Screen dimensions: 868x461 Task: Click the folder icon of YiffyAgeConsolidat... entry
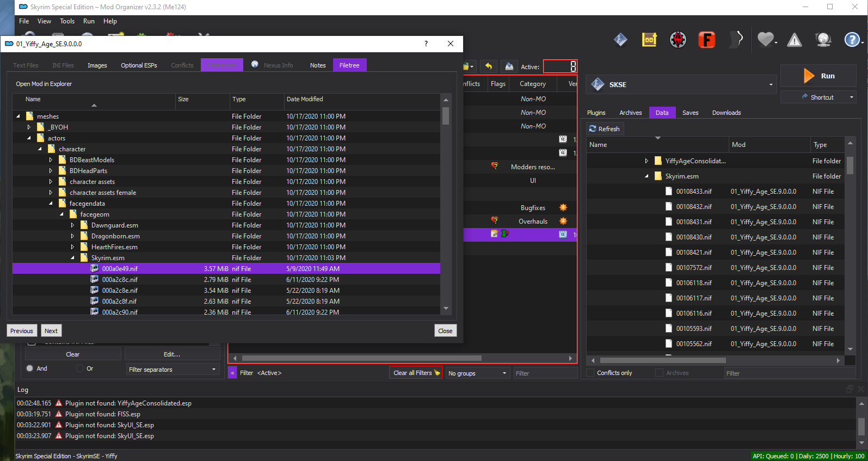point(658,161)
